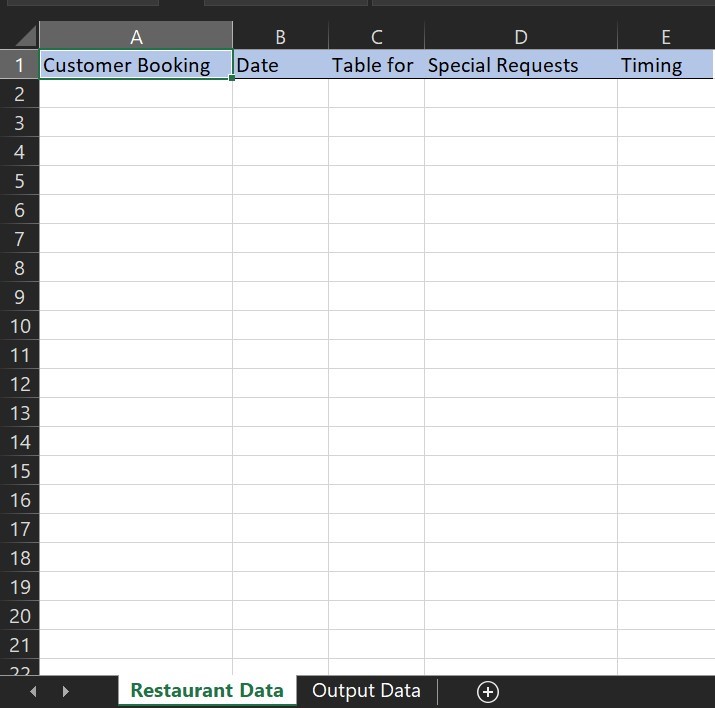715x708 pixels.
Task: Click the Customer Booking header cell
Action: click(x=136, y=65)
